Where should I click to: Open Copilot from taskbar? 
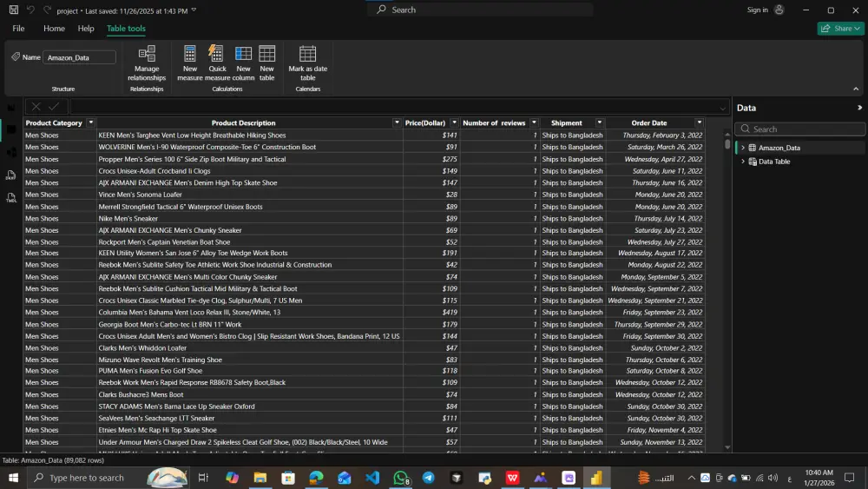pyautogui.click(x=232, y=478)
